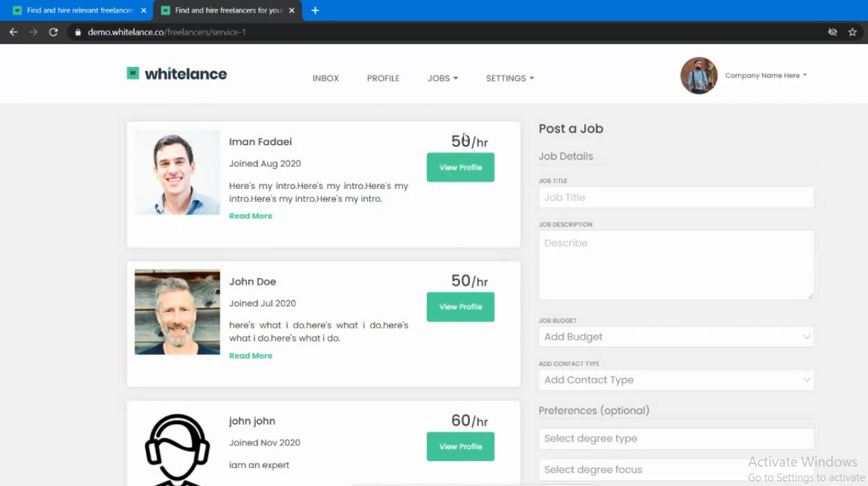Image resolution: width=868 pixels, height=486 pixels.
Task: Click Read More under John Doe
Action: [251, 356]
